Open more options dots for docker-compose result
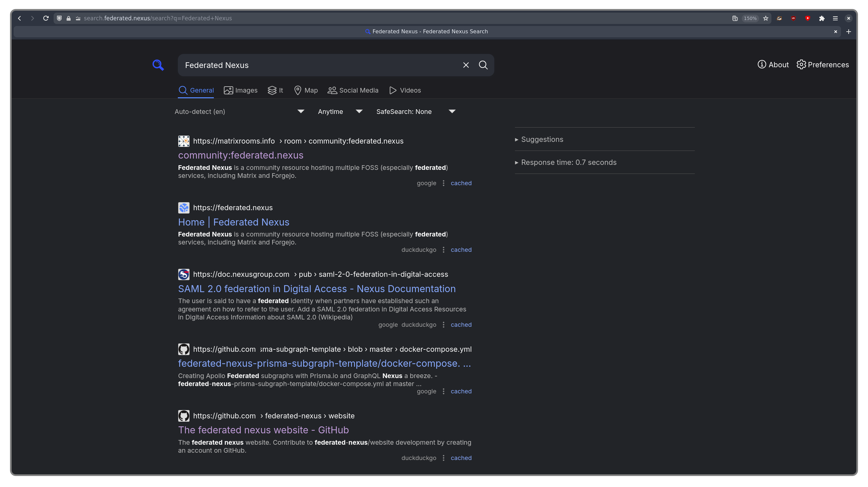The image size is (868, 487). (x=443, y=391)
